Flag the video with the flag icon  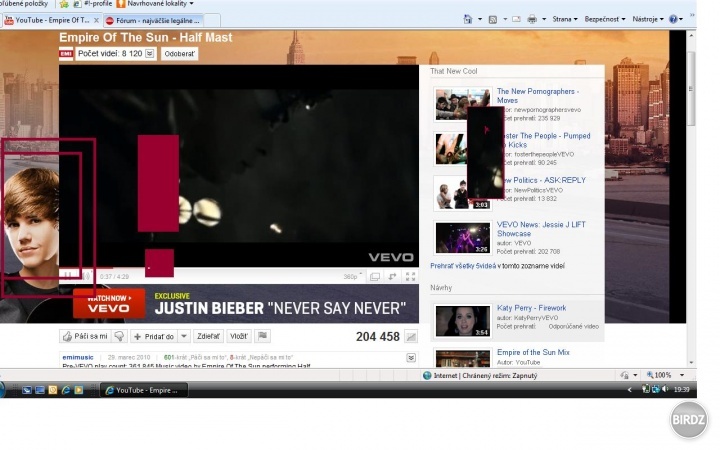coord(263,336)
